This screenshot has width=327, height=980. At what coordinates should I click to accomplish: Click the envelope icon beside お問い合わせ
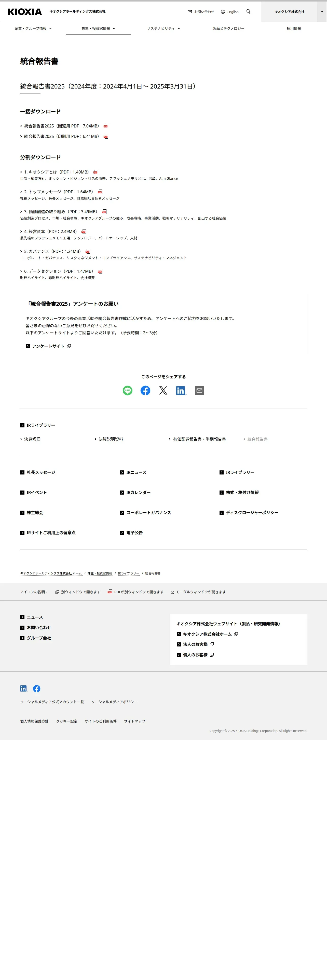point(189,12)
